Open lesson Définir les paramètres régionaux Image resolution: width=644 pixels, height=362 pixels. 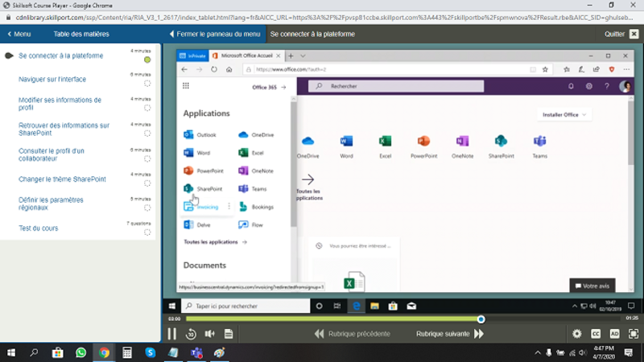pyautogui.click(x=51, y=204)
